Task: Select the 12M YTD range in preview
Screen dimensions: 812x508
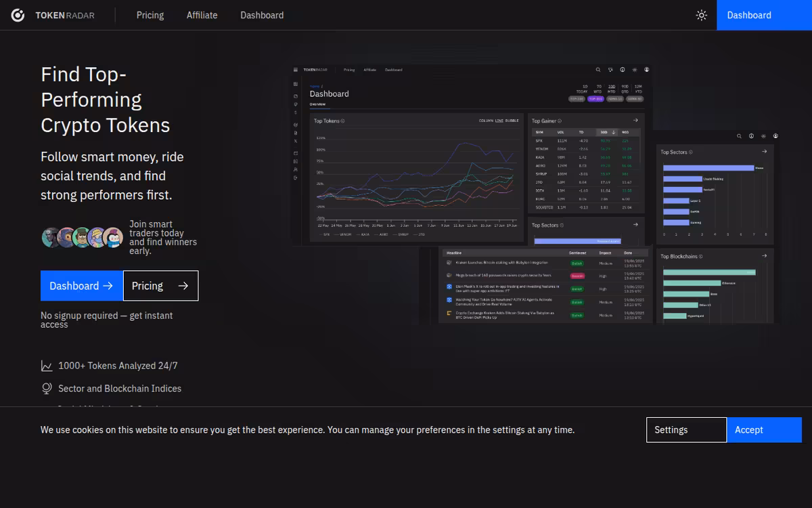Action: pyautogui.click(x=638, y=89)
